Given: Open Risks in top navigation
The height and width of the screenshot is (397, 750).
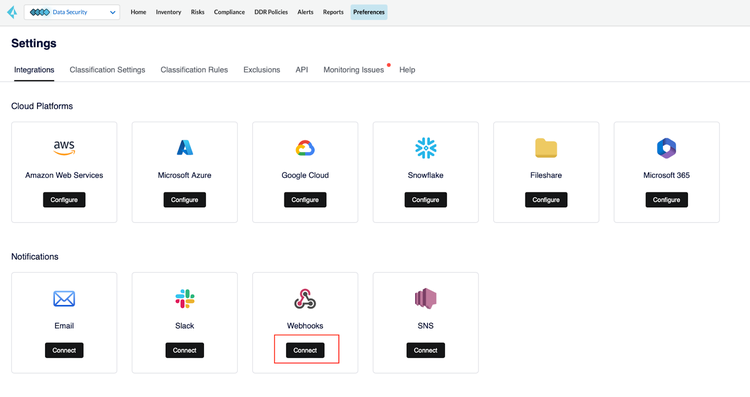Looking at the screenshot, I should click(x=198, y=12).
